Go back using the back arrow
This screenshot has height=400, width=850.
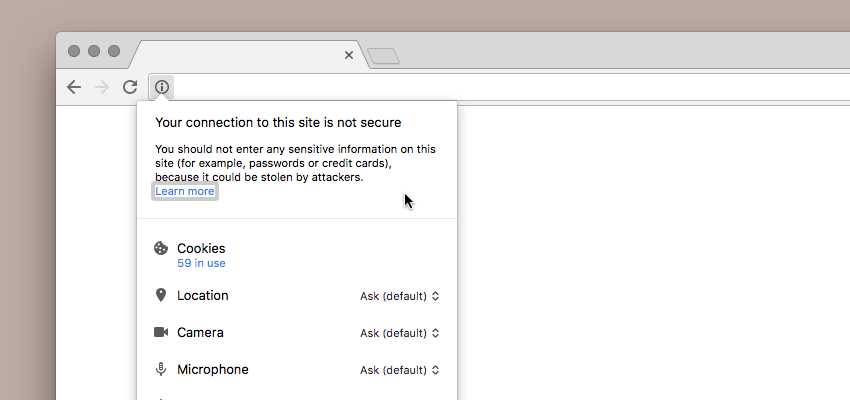(74, 87)
